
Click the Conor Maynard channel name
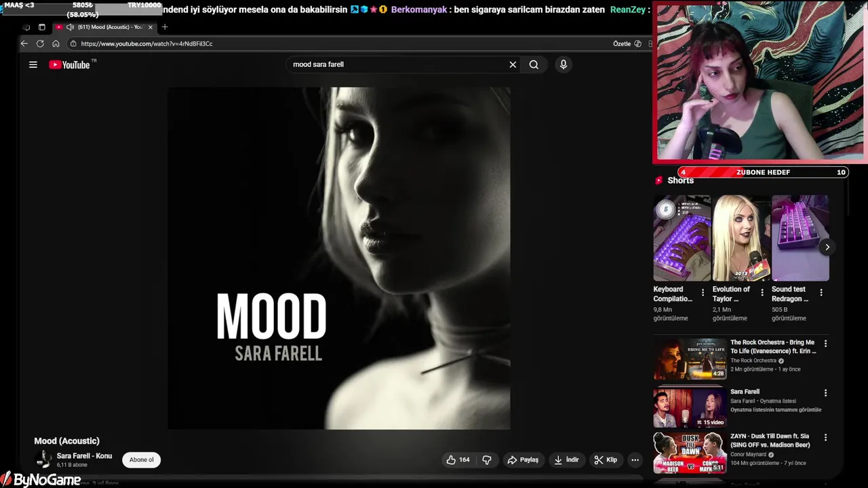(x=748, y=455)
